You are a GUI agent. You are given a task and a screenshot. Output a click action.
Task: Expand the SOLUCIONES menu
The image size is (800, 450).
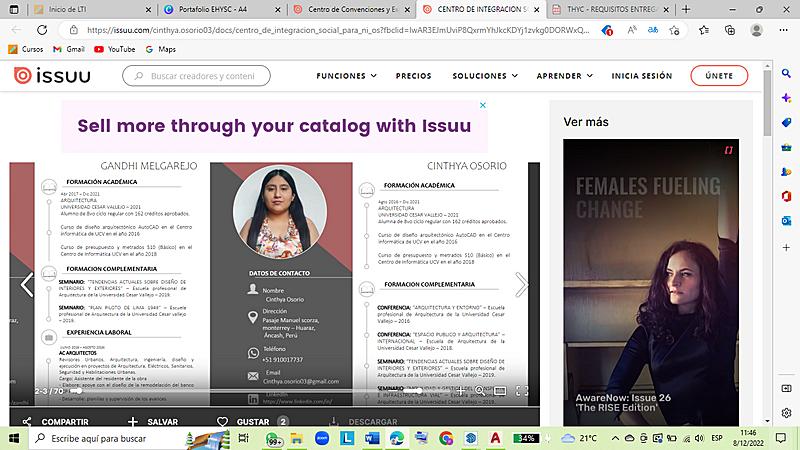(x=485, y=76)
